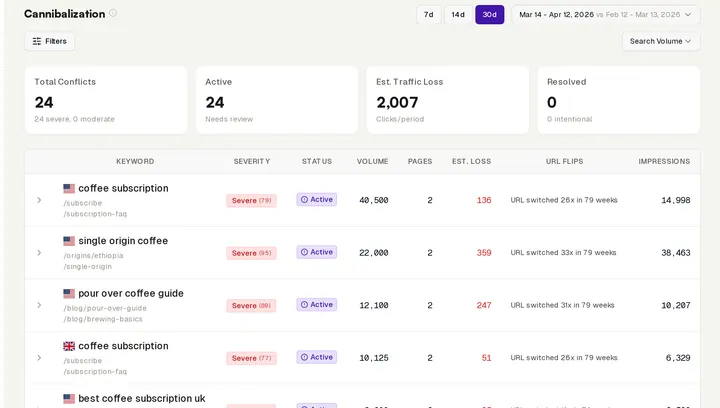
Task: Expand the pour over coffee guide row
Action: 39,305
